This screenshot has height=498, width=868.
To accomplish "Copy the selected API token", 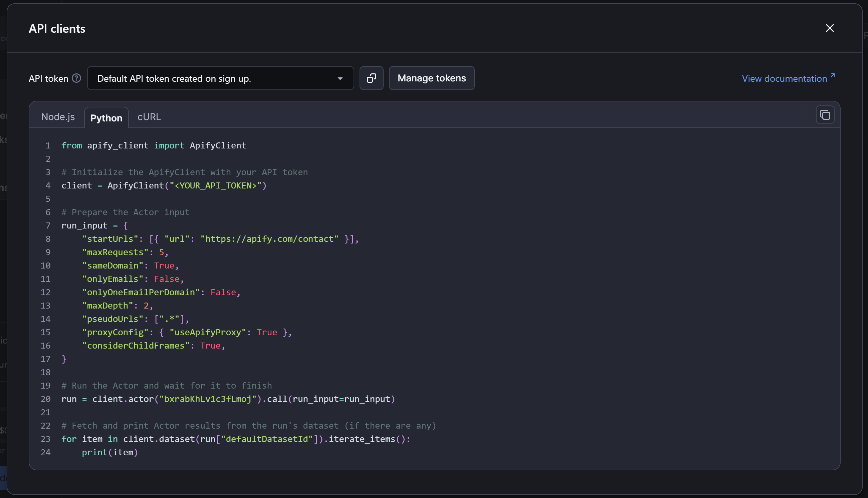I will [x=371, y=78].
